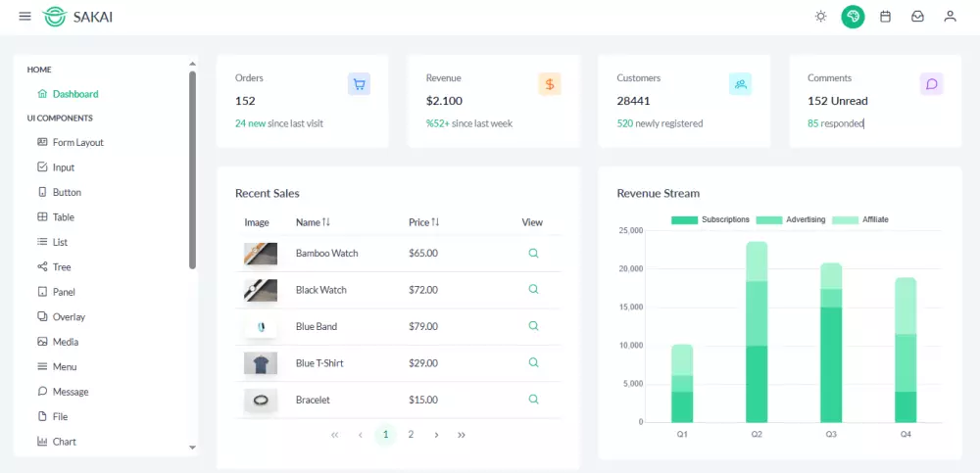Click the "$65.00" price cell

423,253
